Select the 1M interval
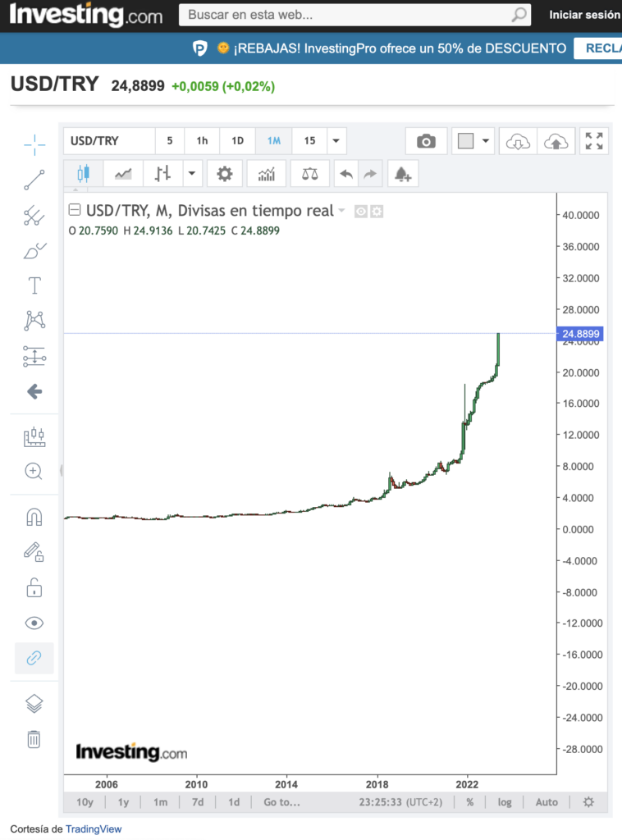Screen dimensions: 622x840 [x=274, y=141]
